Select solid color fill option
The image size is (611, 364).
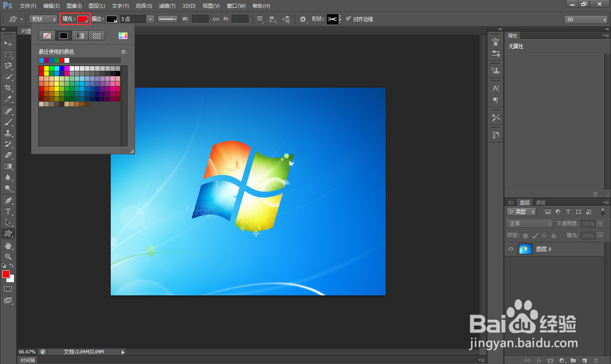click(64, 36)
